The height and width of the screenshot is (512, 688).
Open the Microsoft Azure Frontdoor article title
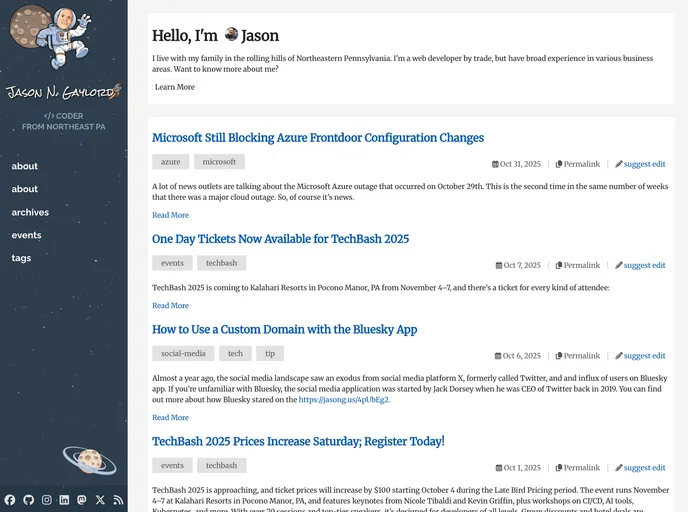coord(317,138)
